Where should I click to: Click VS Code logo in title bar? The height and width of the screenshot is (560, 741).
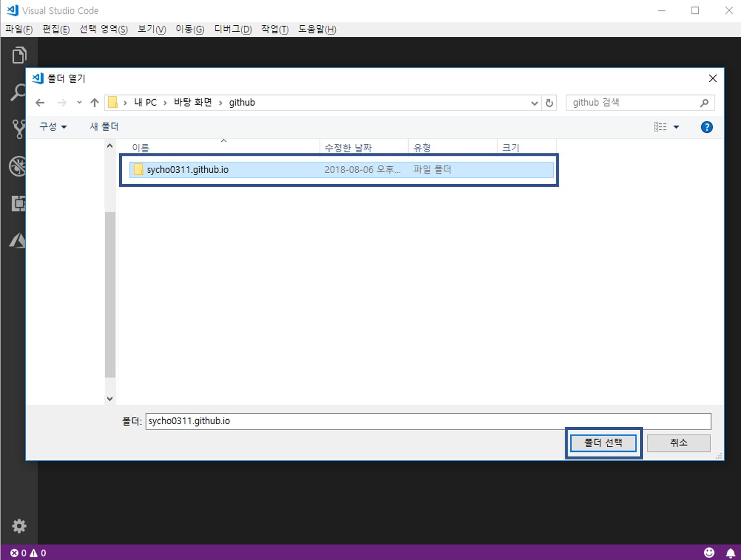[x=12, y=10]
